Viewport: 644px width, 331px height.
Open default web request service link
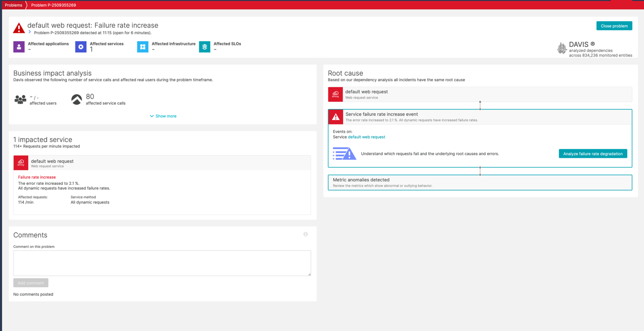[366, 137]
